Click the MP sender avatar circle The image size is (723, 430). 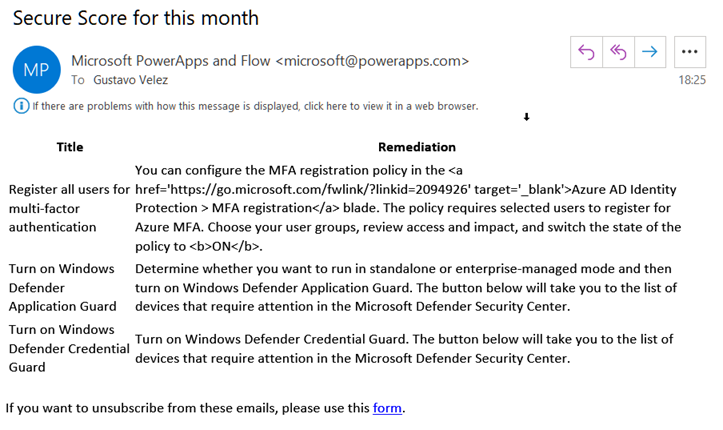click(36, 70)
